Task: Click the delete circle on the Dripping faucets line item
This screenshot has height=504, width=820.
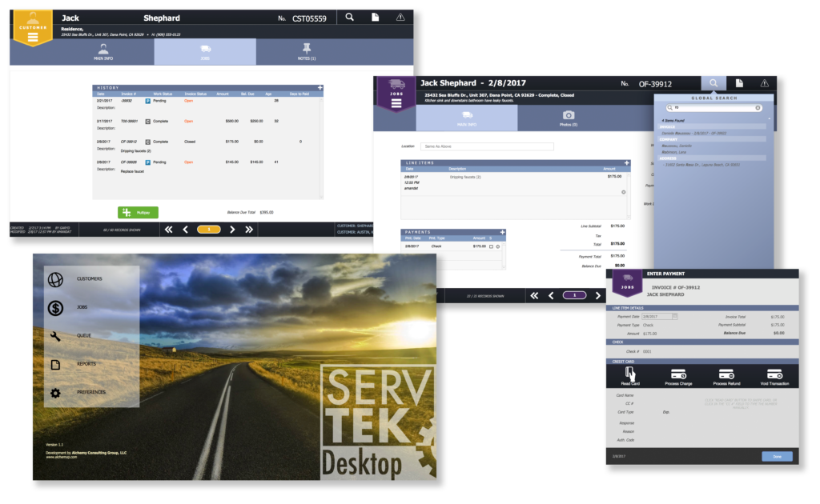Action: tap(623, 192)
